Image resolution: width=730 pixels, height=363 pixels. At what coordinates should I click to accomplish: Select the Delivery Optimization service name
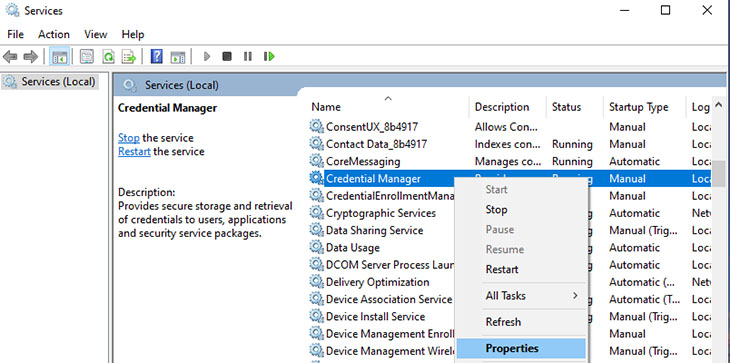click(x=377, y=282)
